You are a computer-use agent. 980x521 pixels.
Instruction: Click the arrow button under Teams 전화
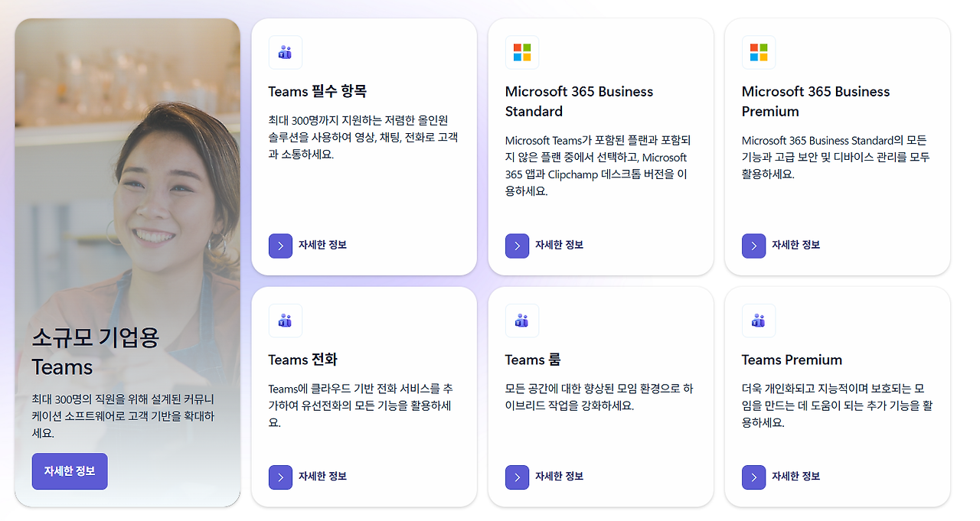(x=281, y=477)
